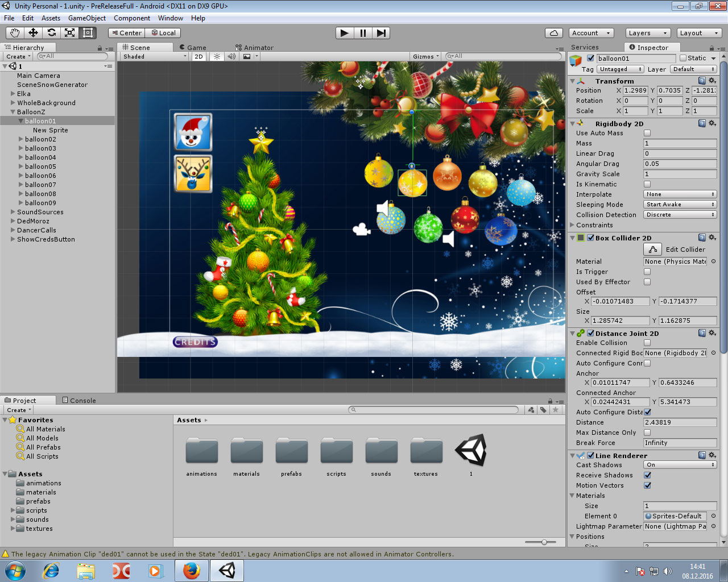
Task: Switch to the Animator tab
Action: (255, 48)
